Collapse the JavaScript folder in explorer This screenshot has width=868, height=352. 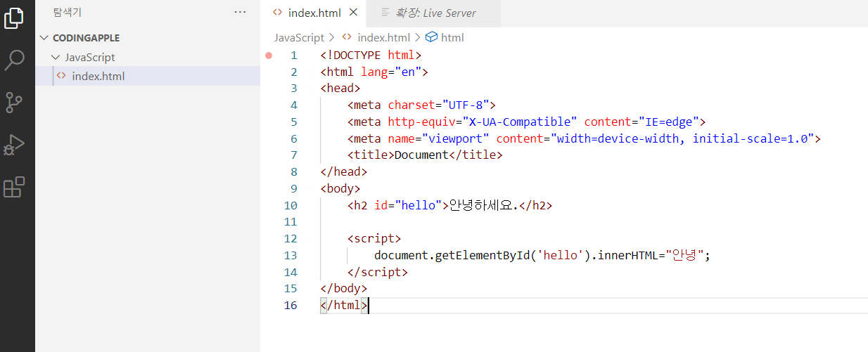[x=56, y=58]
